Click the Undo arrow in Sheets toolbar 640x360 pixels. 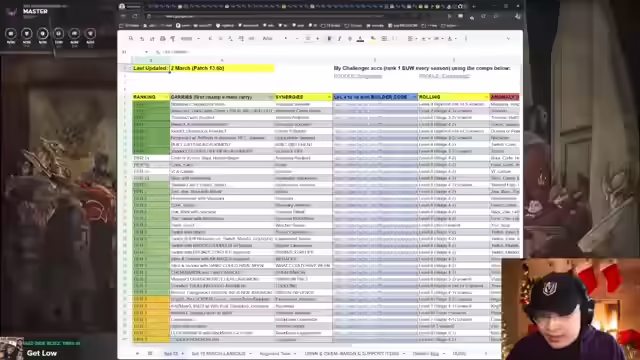coord(142,39)
